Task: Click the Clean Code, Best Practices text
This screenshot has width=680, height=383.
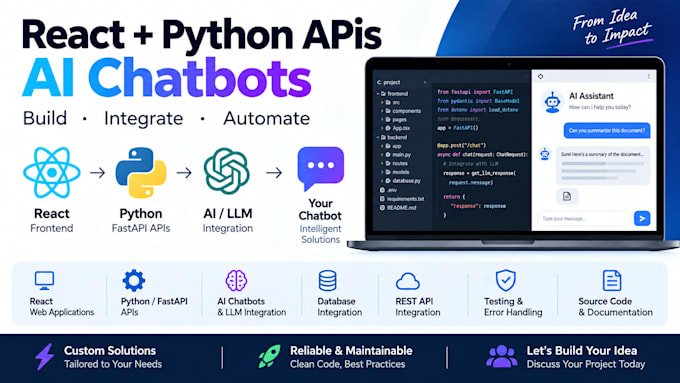Action: pos(347,364)
